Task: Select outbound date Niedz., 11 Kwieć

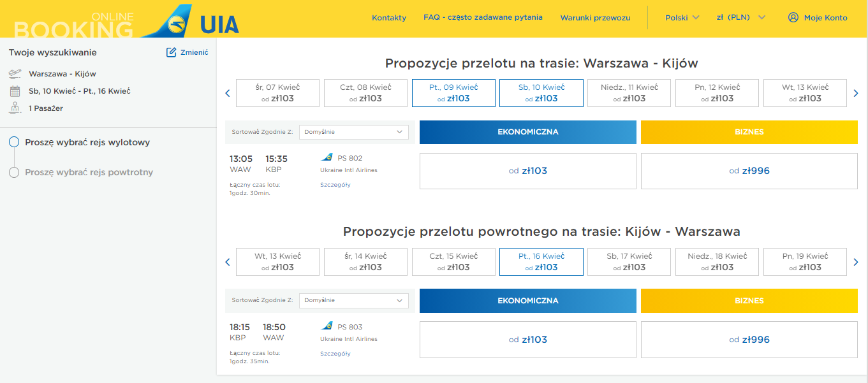Action: point(629,93)
